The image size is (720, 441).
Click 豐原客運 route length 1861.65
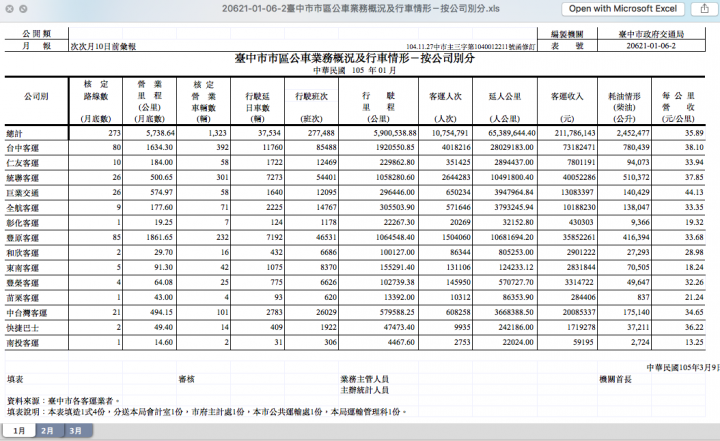point(160,237)
